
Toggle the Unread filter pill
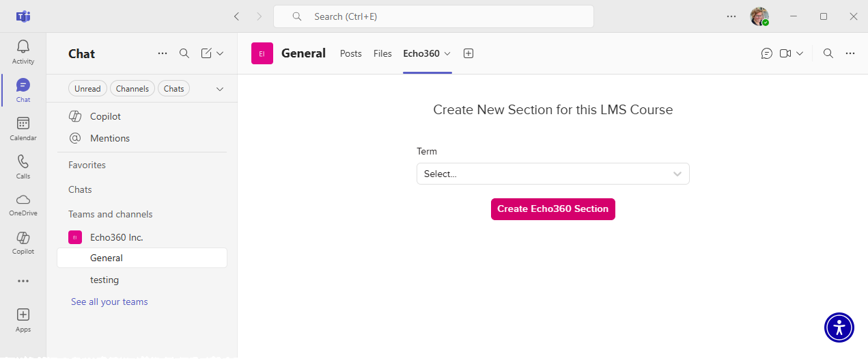point(87,89)
